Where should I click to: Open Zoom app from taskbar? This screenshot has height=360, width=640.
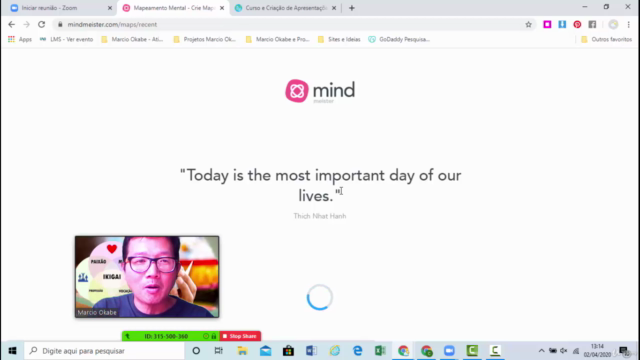[x=449, y=351]
